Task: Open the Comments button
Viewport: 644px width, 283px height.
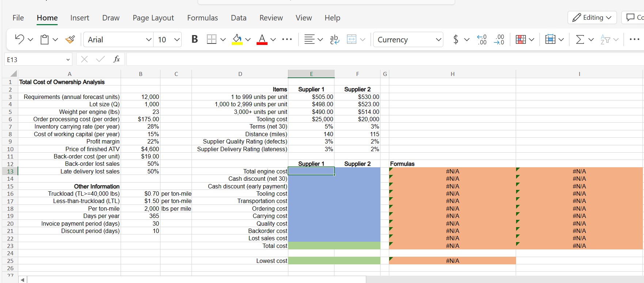Action: 633,18
